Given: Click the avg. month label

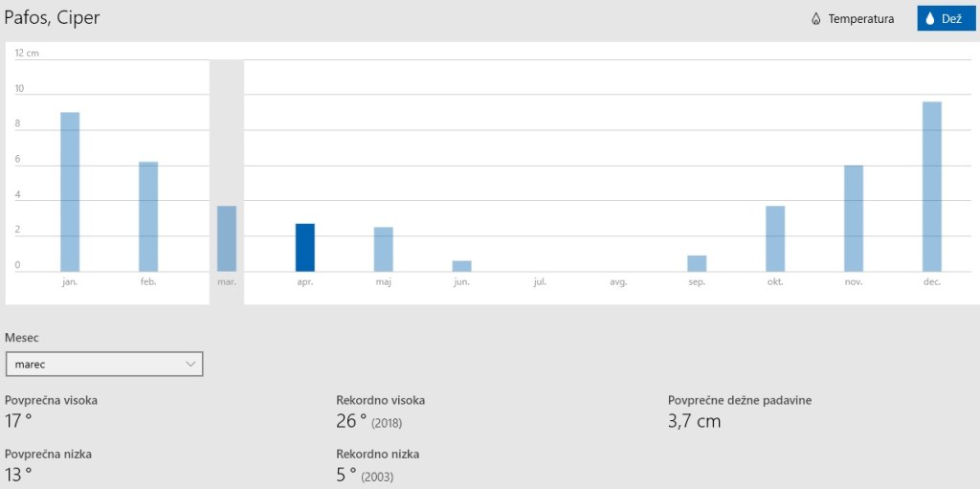Looking at the screenshot, I should [x=618, y=282].
